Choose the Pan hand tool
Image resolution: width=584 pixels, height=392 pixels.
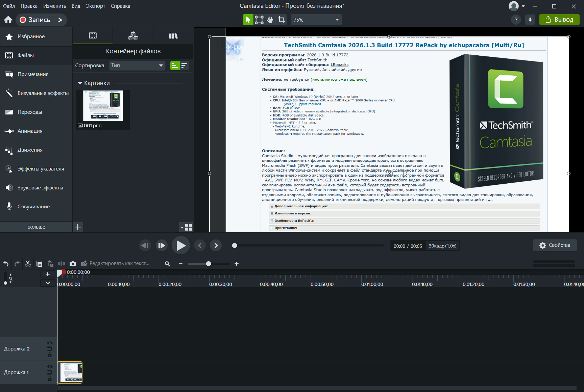click(x=270, y=20)
